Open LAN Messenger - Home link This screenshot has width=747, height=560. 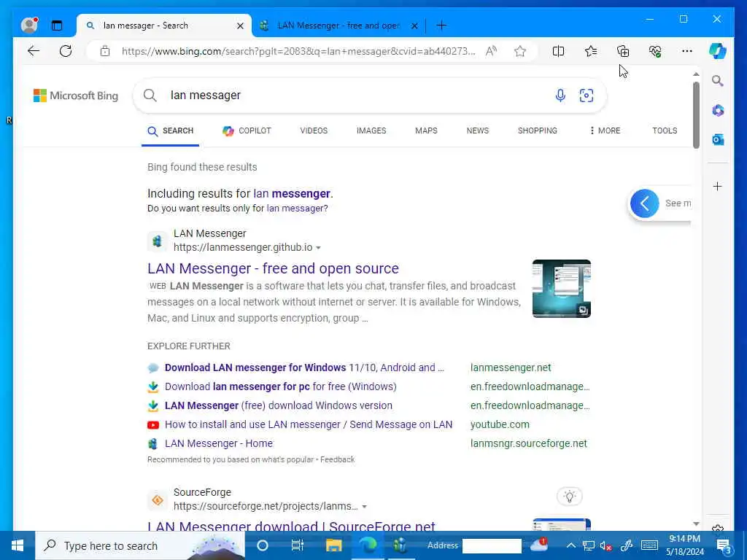[x=219, y=443]
